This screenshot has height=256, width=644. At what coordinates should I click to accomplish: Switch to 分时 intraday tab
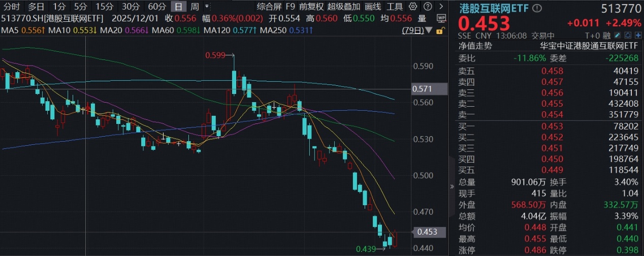(12, 7)
